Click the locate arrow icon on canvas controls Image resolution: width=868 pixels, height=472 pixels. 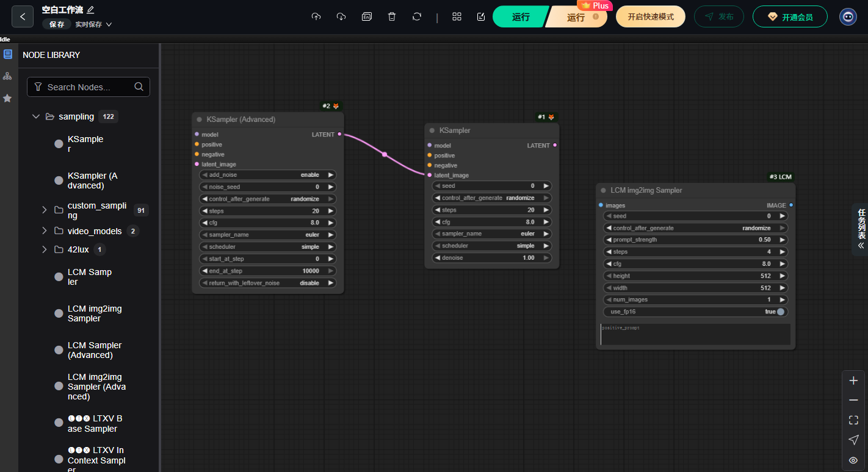coord(853,440)
